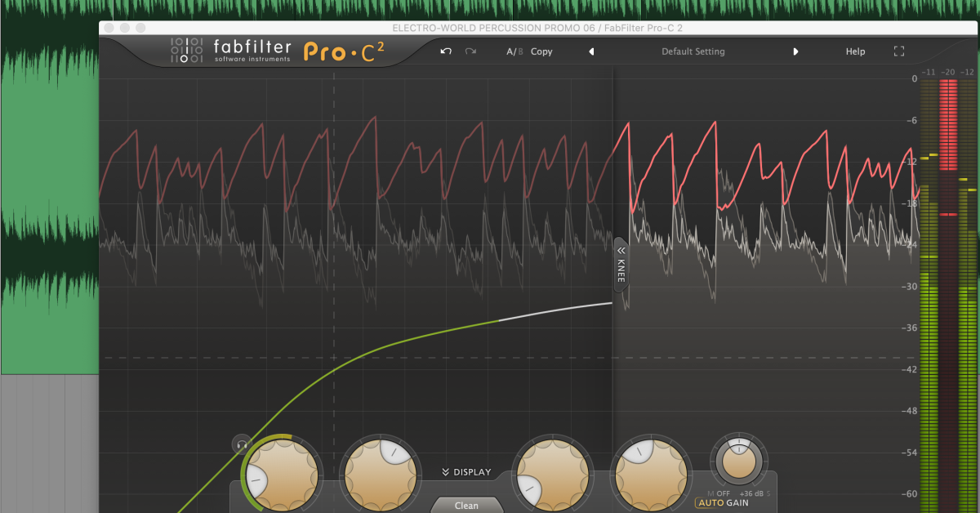Viewport: 980px width, 513px height.
Task: Click the Pro-C 2 title logo
Action: coord(343,49)
